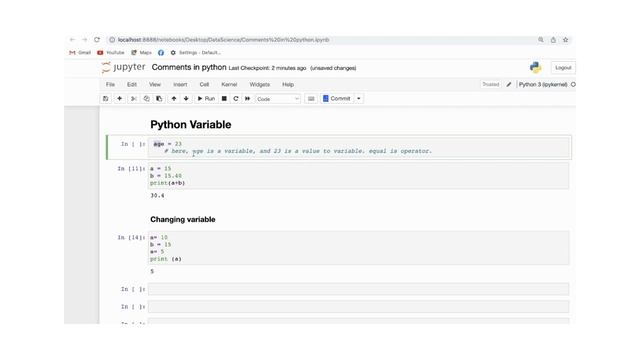Bookmark this page with star icon
Image resolution: width=640 pixels, height=360 pixels.
pyautogui.click(x=565, y=40)
